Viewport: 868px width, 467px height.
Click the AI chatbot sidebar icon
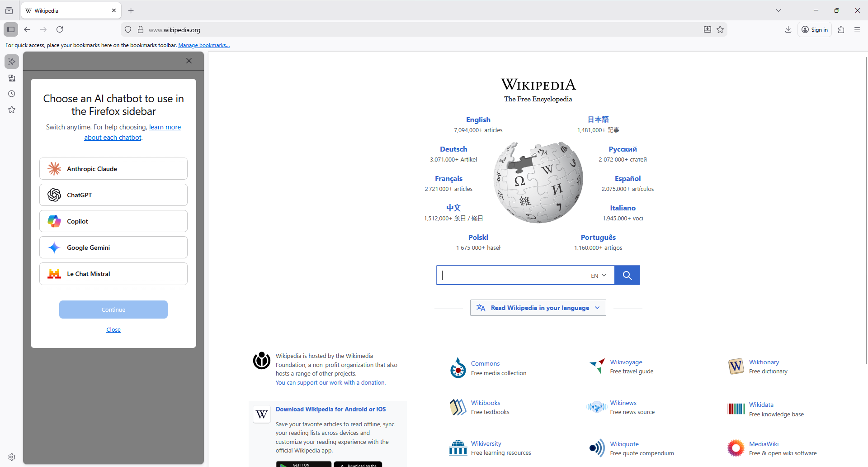(x=12, y=62)
